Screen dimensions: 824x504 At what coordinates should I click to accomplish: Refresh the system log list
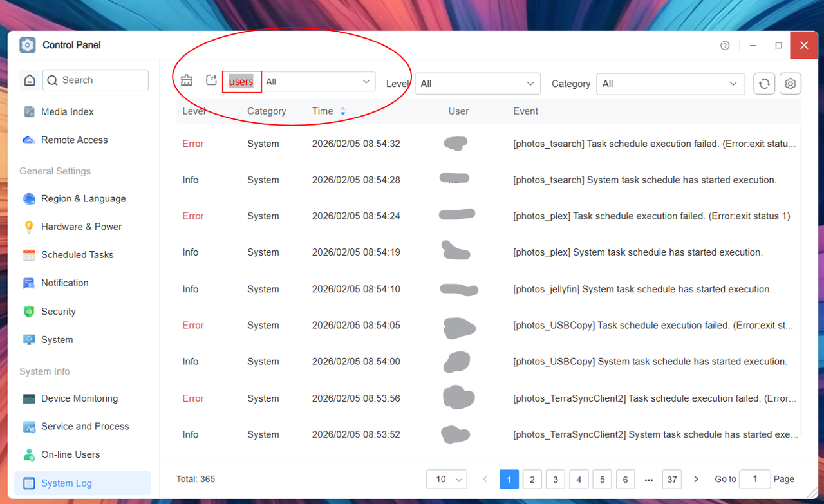click(x=764, y=84)
